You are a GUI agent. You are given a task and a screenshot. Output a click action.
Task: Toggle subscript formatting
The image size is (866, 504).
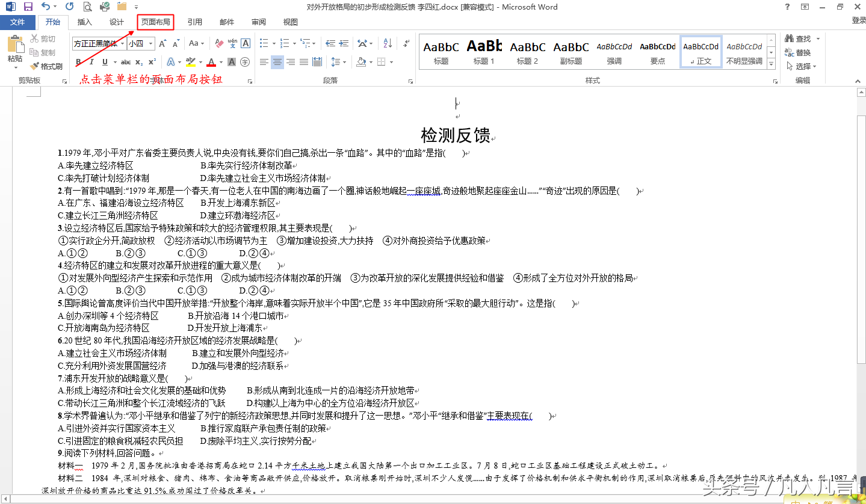pos(139,62)
